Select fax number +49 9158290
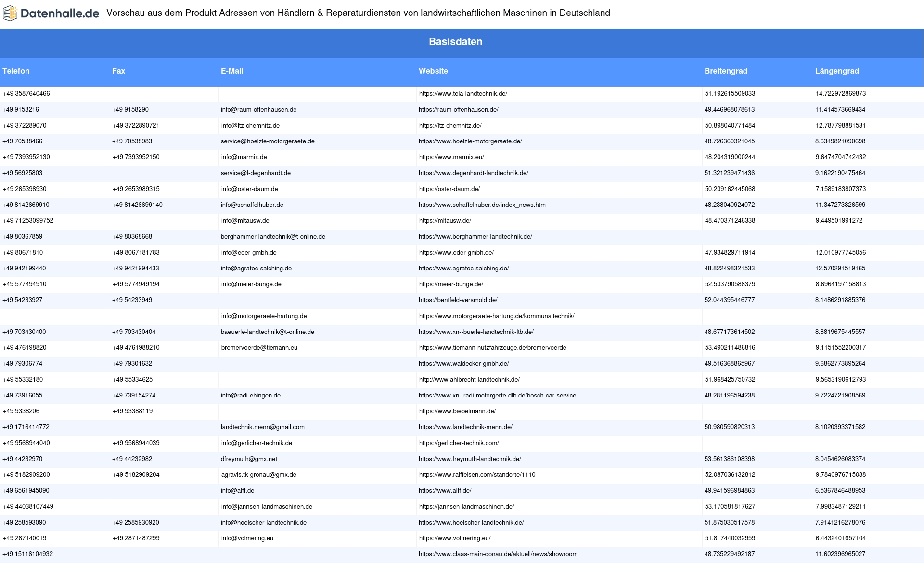The width and height of the screenshot is (924, 563). point(130,110)
